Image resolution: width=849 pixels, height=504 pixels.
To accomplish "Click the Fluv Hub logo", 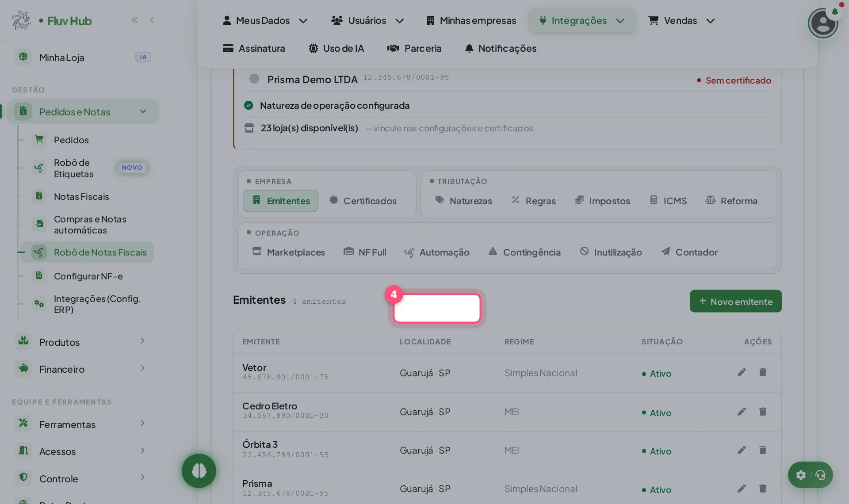I will 52,21.
